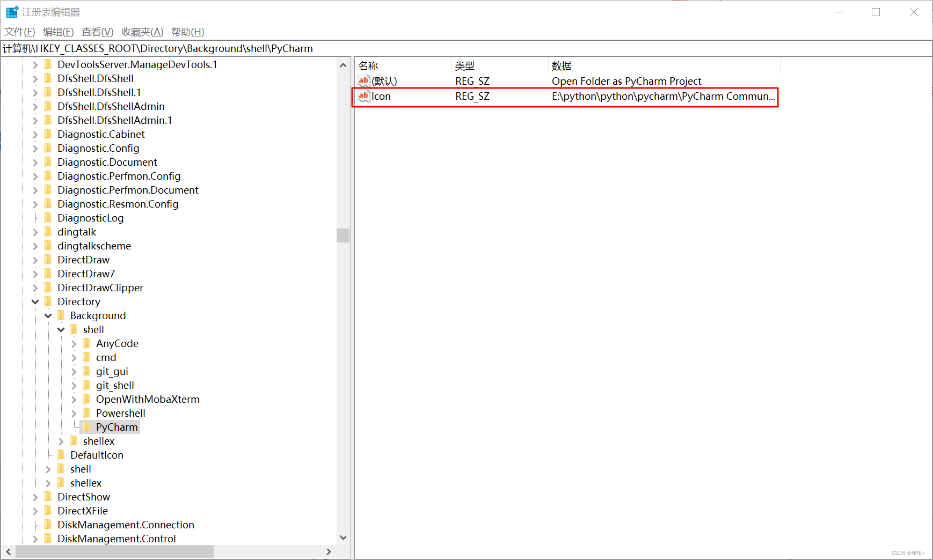Click the DirectShow folder icon
This screenshot has height=560, width=933.
click(48, 497)
